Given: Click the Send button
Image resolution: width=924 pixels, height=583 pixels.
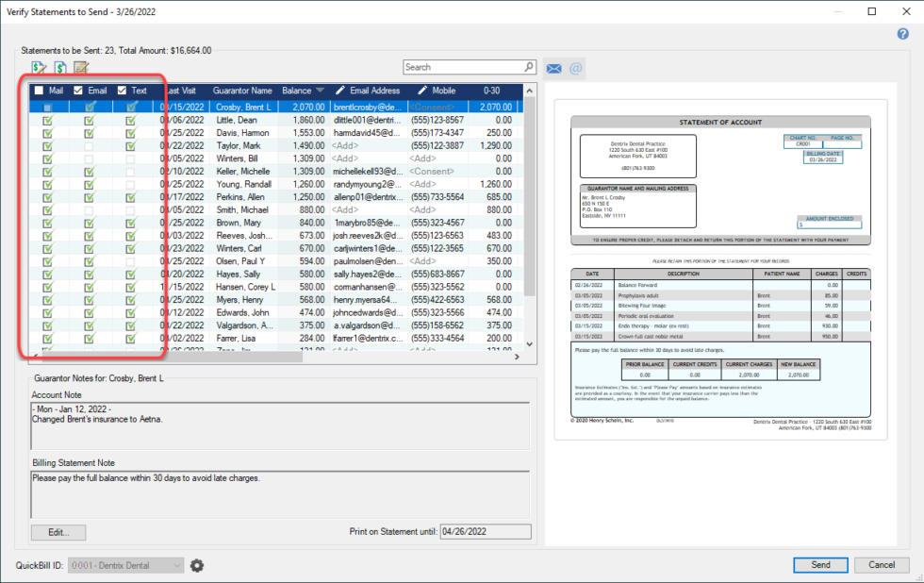Looking at the screenshot, I should [x=820, y=564].
